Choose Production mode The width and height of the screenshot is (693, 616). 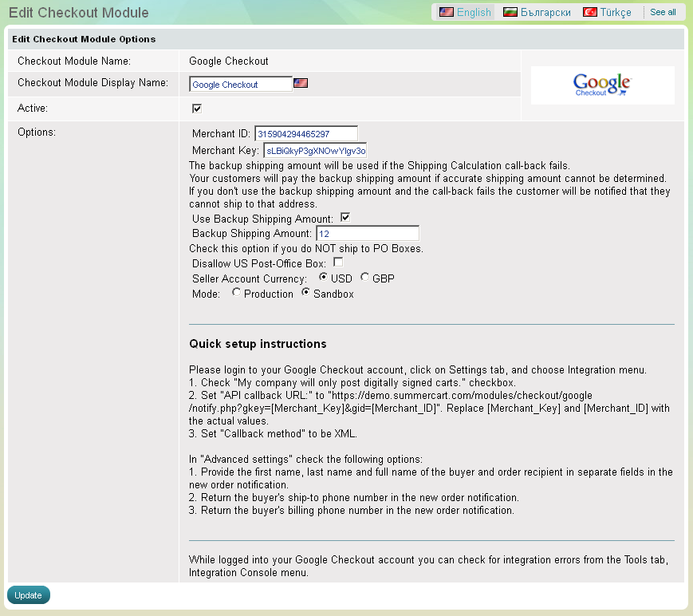tap(236, 293)
